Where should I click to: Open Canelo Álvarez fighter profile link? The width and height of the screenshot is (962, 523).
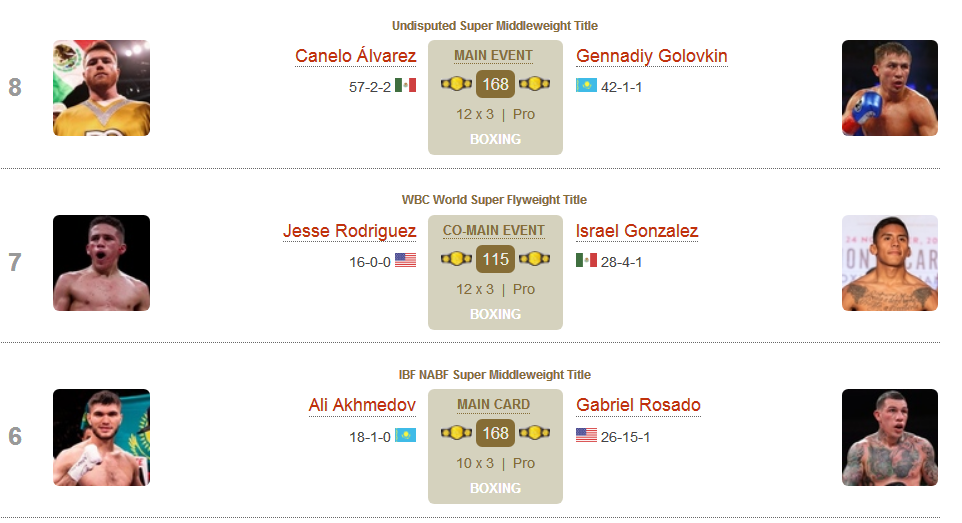355,56
